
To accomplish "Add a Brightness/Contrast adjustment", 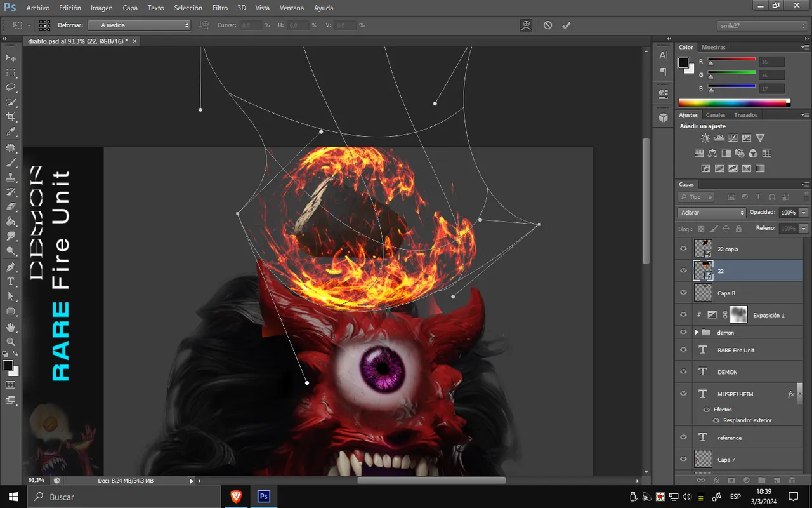I will click(x=705, y=138).
